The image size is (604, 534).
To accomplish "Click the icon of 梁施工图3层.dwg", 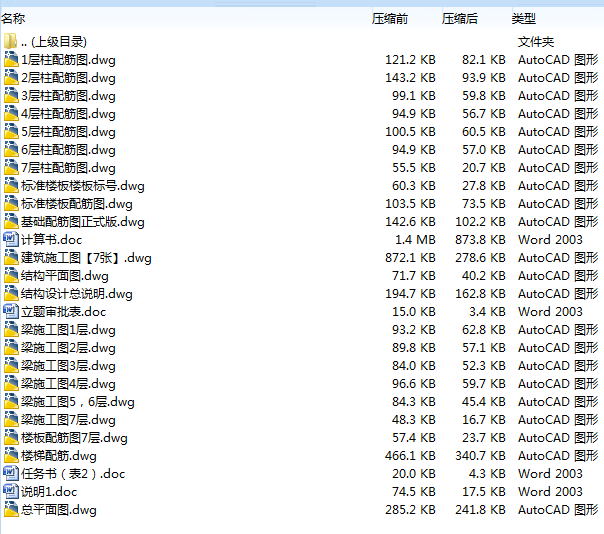I will pos(11,365).
